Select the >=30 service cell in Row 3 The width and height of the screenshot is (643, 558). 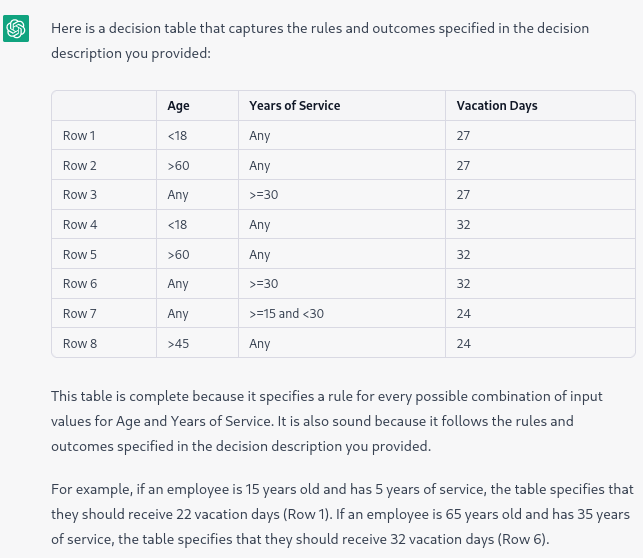click(342, 195)
